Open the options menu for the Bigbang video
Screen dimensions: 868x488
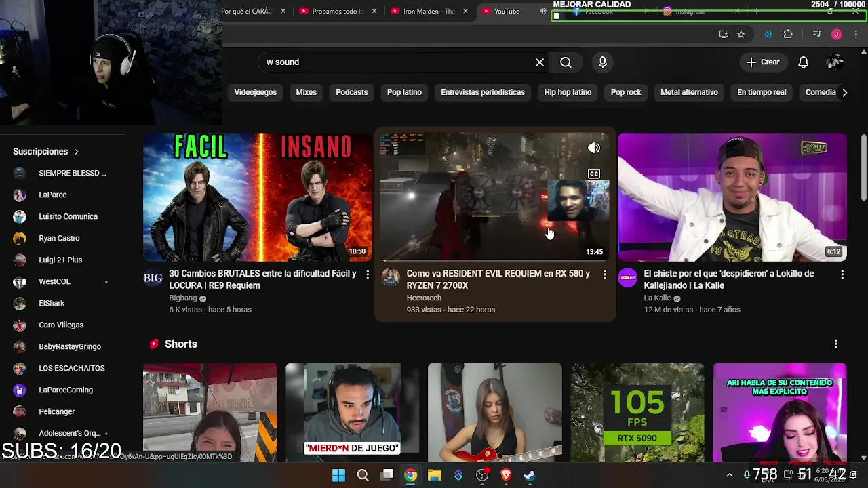368,274
